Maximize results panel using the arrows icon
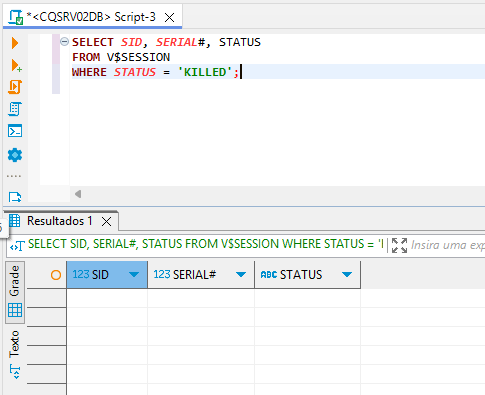 [399, 245]
